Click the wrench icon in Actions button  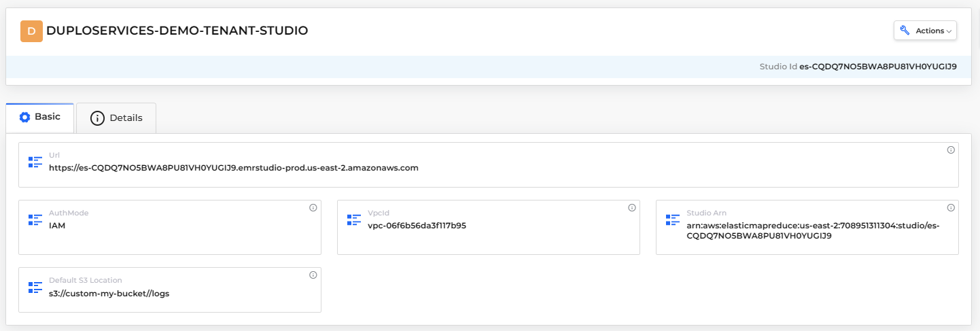(x=905, y=31)
